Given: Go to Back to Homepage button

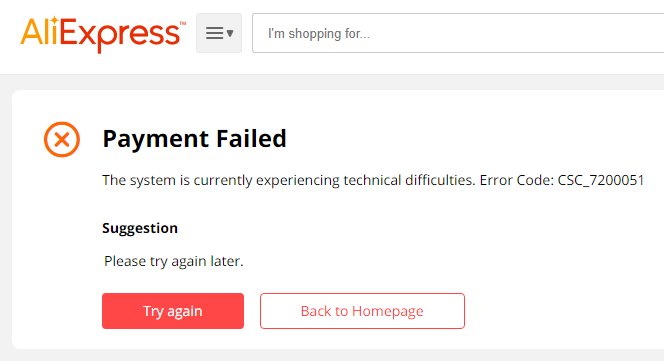Looking at the screenshot, I should 362,311.
